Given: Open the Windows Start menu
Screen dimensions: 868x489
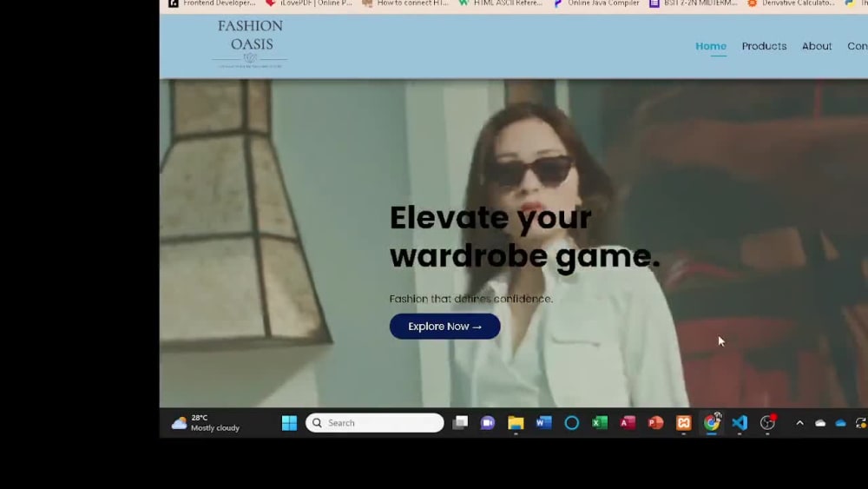Looking at the screenshot, I should 289,423.
